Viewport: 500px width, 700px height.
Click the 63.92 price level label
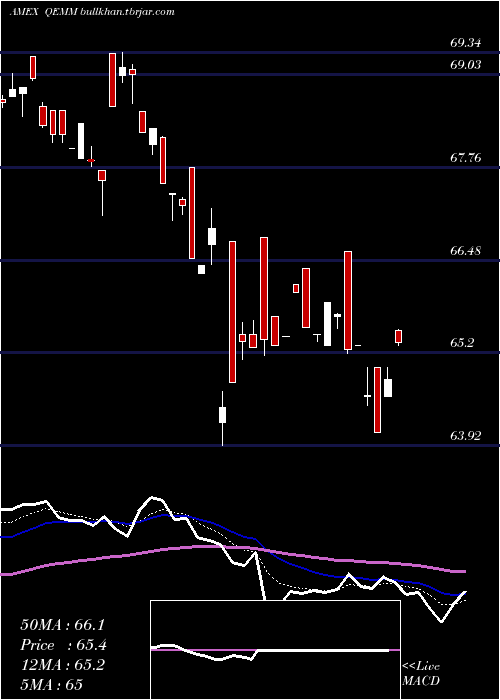tap(466, 436)
